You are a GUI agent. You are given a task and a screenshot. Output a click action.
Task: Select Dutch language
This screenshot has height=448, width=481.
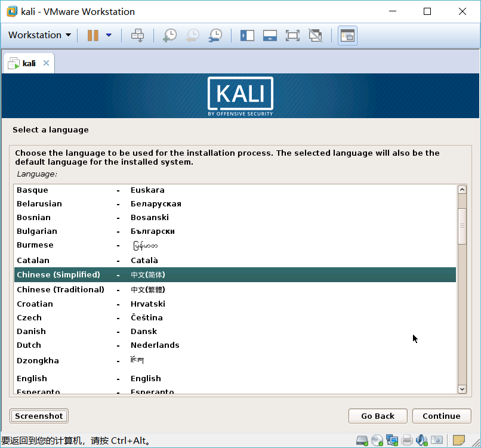tap(235, 345)
